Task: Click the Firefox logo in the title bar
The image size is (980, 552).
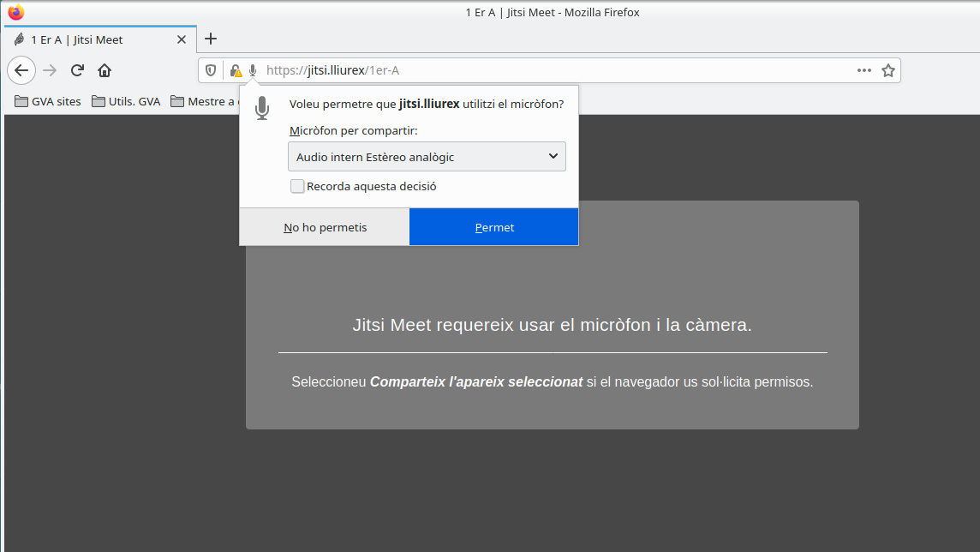Action: coord(16,12)
